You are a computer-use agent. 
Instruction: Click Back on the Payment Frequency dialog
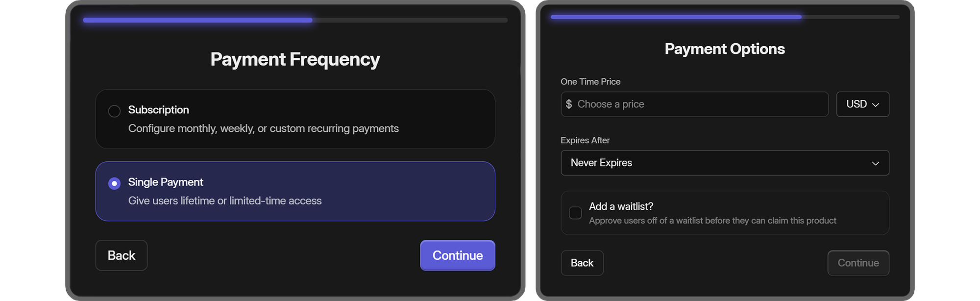[x=121, y=255]
